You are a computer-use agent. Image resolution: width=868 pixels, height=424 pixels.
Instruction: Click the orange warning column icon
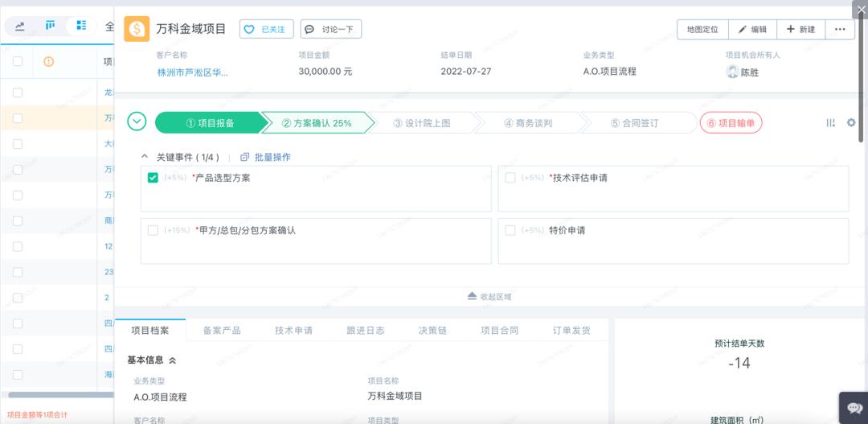[49, 61]
